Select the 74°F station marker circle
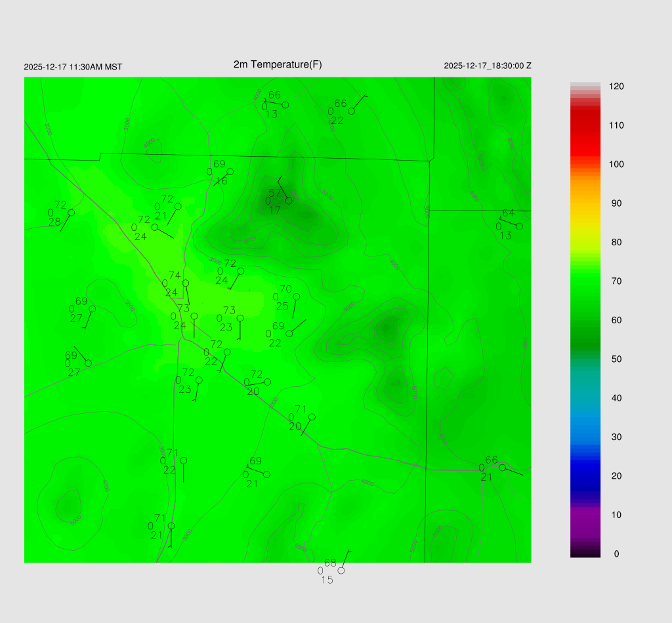 point(186,283)
